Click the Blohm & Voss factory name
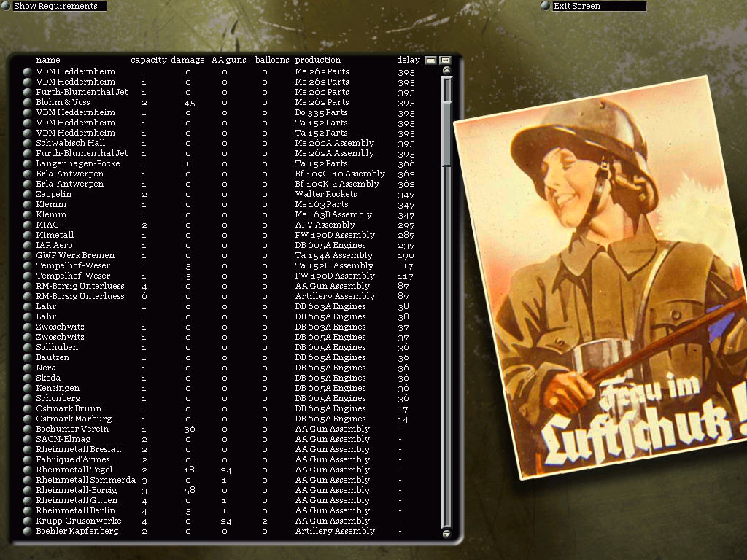 click(x=63, y=102)
